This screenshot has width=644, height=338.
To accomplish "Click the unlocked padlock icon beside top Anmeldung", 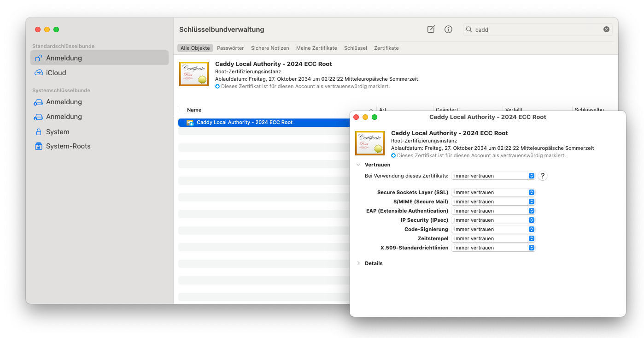I will pos(39,58).
